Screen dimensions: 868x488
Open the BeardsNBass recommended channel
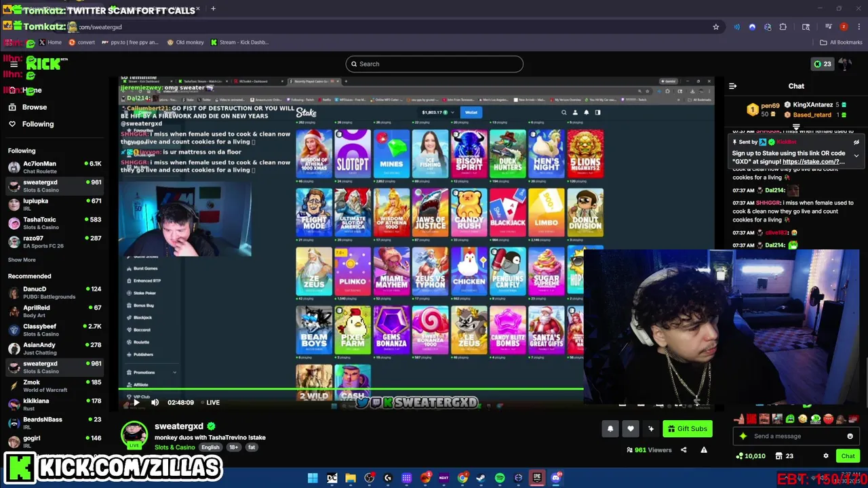pyautogui.click(x=54, y=423)
